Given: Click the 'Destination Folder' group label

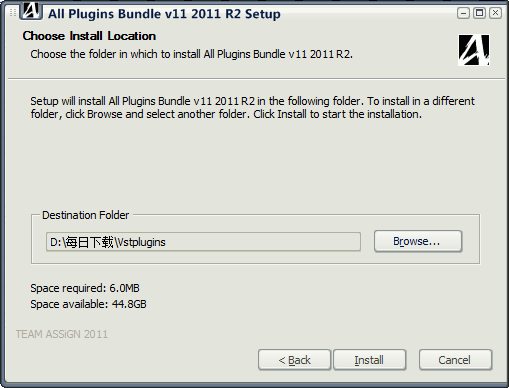Looking at the screenshot, I should 85,215.
